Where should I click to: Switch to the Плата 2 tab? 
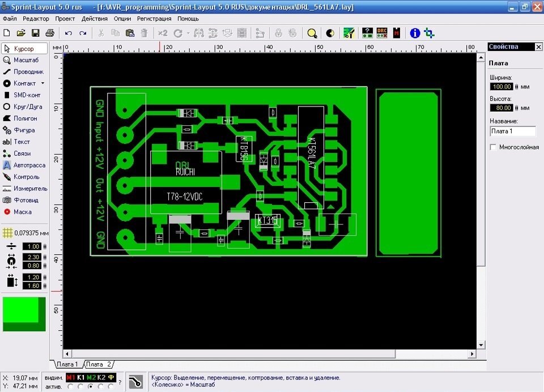click(99, 364)
